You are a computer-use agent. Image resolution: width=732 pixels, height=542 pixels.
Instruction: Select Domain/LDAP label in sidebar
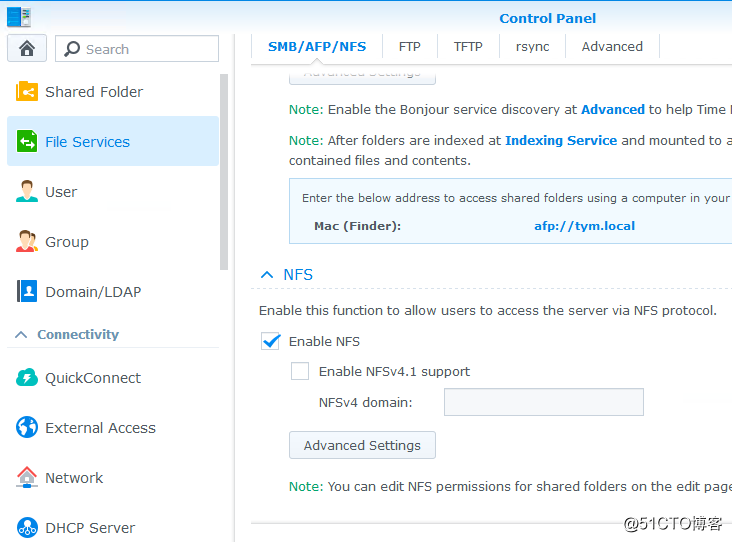pyautogui.click(x=93, y=292)
